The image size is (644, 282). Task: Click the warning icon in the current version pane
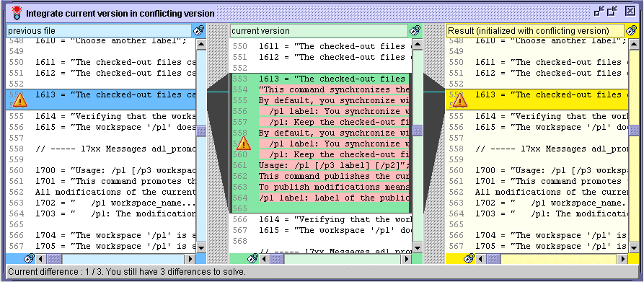243,143
